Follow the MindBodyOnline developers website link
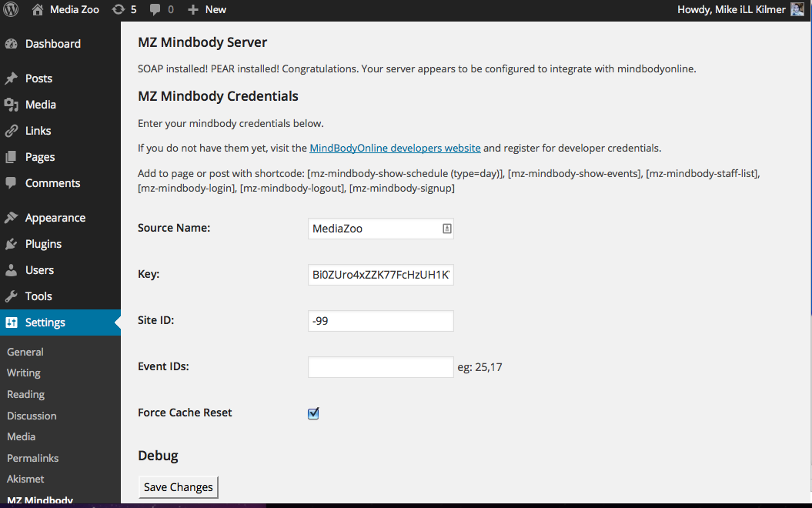The height and width of the screenshot is (508, 812). tap(395, 148)
